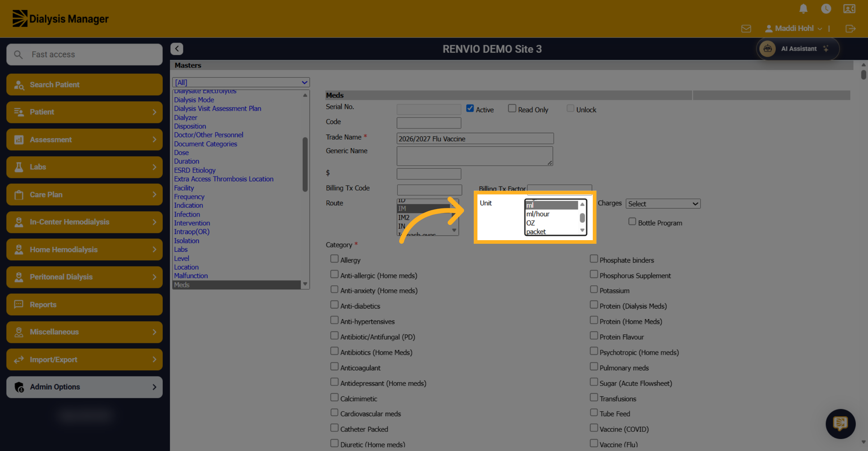Open the notifications bell icon
868x451 pixels.
pos(803,9)
